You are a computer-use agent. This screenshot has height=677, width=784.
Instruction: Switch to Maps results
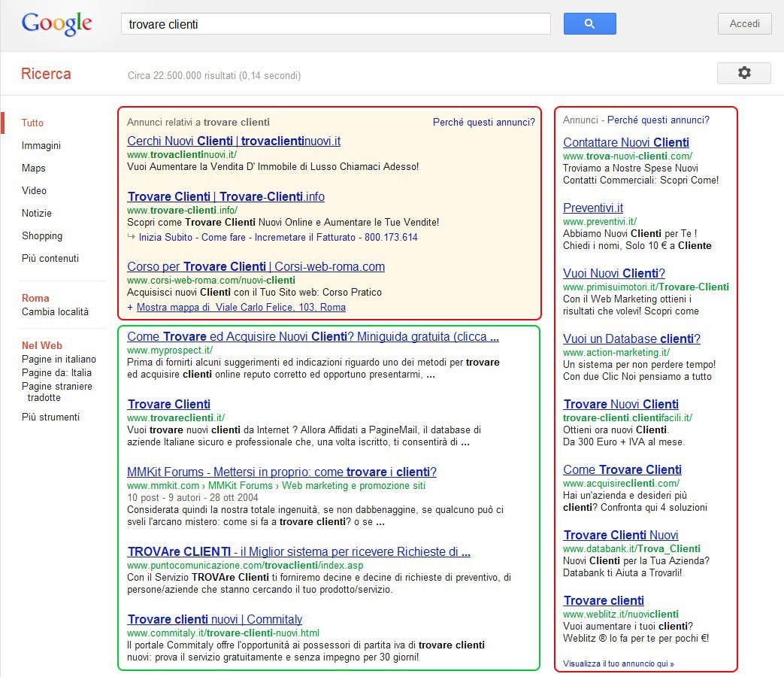[x=34, y=168]
